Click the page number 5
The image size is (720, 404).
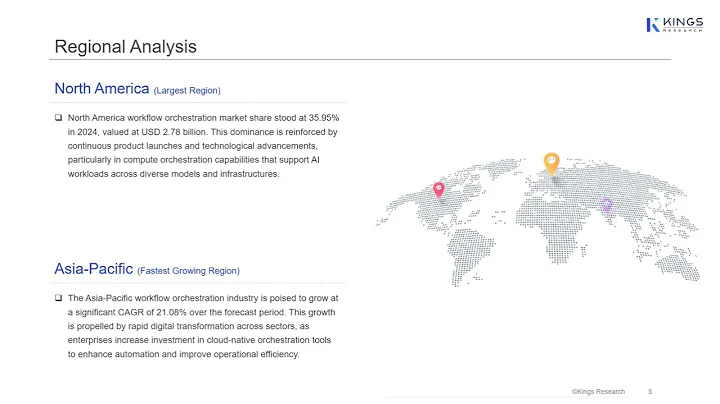tap(650, 392)
